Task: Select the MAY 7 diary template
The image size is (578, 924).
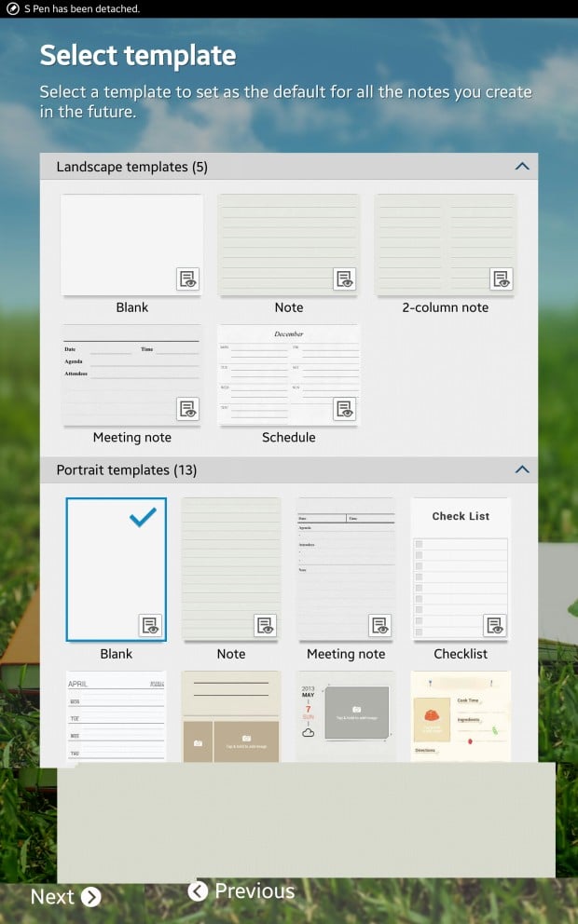Action: pyautogui.click(x=346, y=716)
